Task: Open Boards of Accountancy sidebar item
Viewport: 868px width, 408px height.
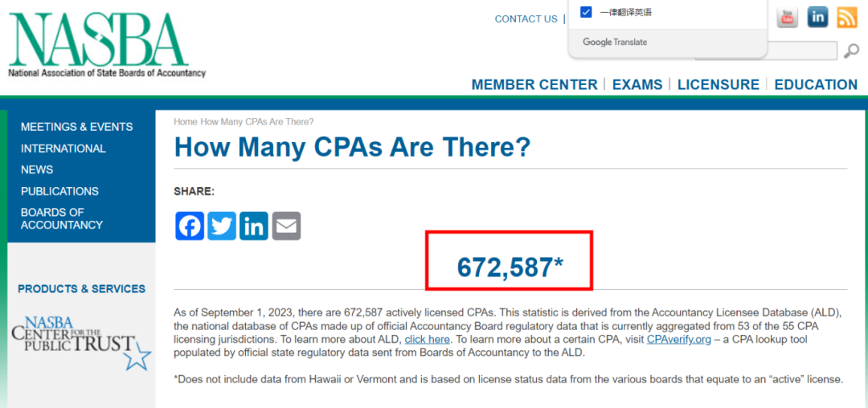Action: (62, 218)
